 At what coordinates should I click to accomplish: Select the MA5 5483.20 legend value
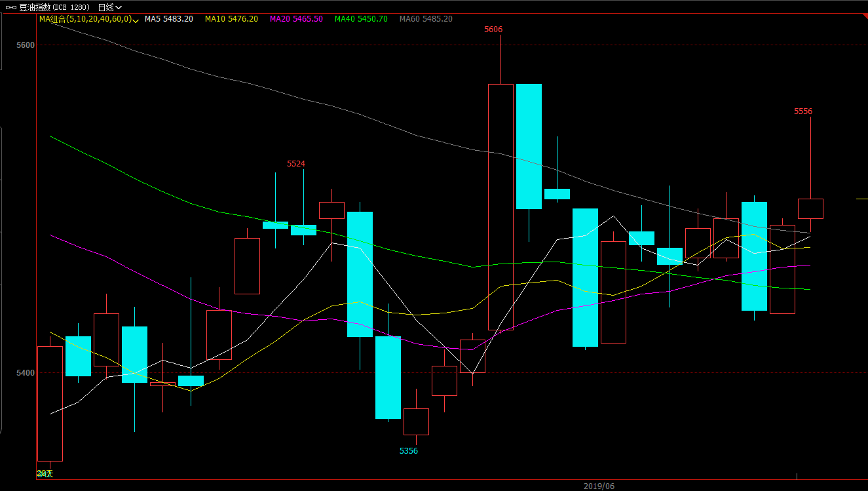[x=169, y=19]
